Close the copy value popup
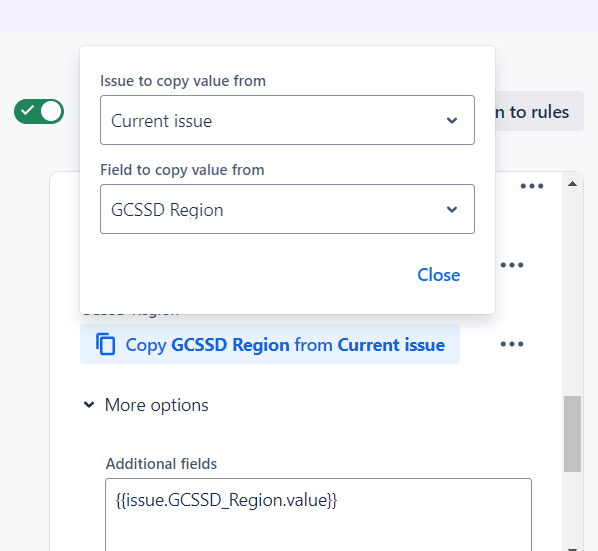598x551 pixels. pos(439,275)
